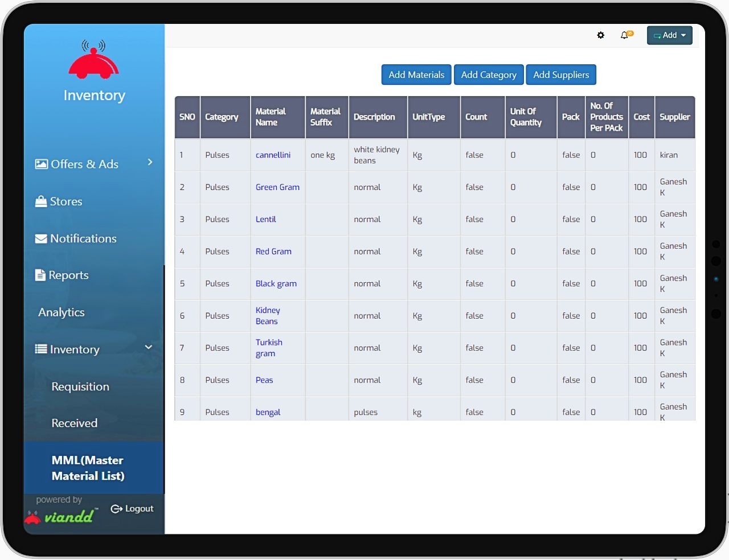729x560 pixels.
Task: Open the Black gram material link
Action: coord(276,283)
